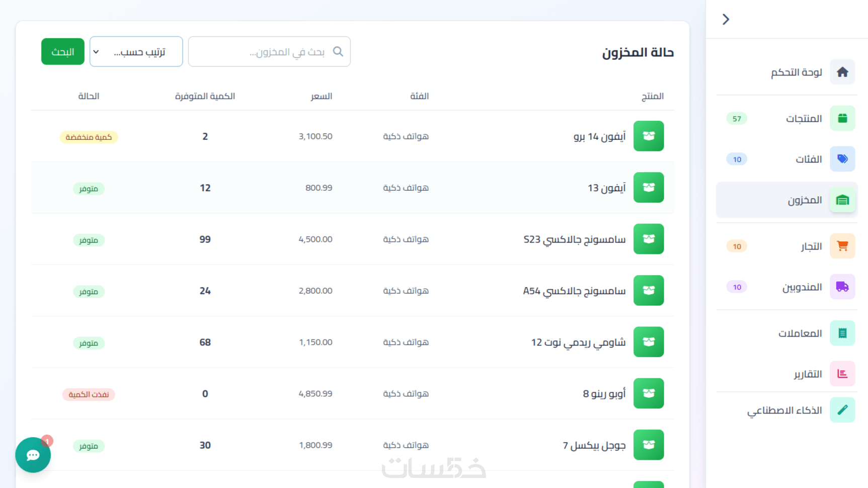Screen dimensions: 868x488
Task: Click the product icon for آيفون 14 برو
Action: tap(649, 136)
